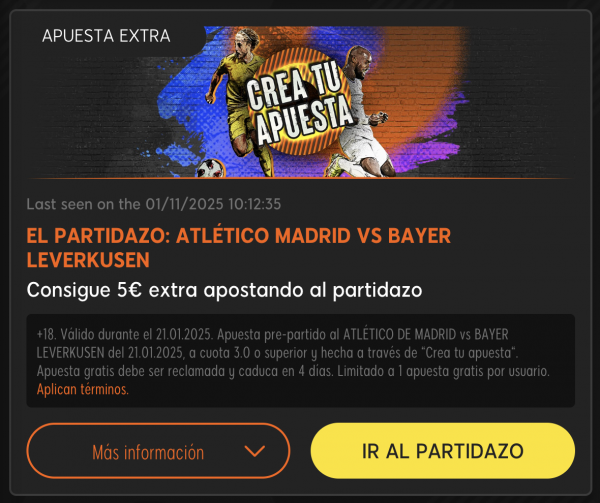Image resolution: width=600 pixels, height=503 pixels.
Task: Click the LEVERKUSEN word in the orange heading
Action: pos(88,260)
